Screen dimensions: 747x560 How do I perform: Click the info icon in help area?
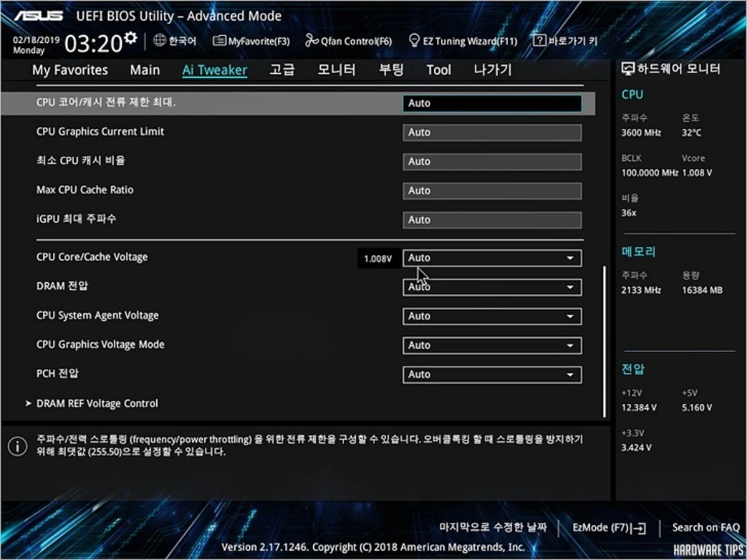tap(18, 446)
